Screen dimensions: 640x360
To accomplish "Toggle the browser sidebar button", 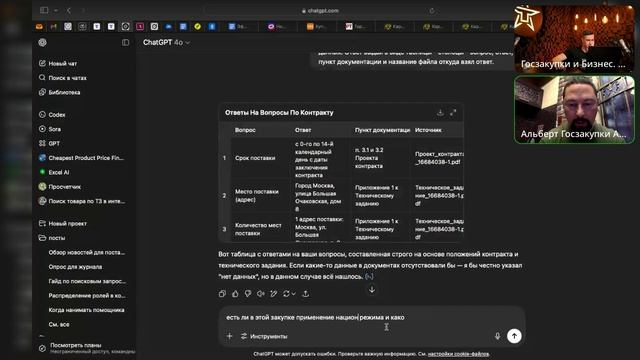I will [44, 10].
